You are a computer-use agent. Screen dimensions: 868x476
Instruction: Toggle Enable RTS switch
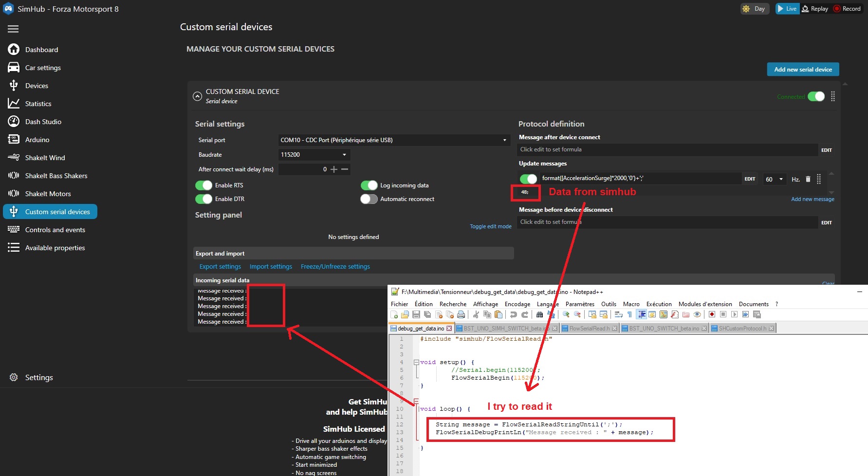coord(204,185)
